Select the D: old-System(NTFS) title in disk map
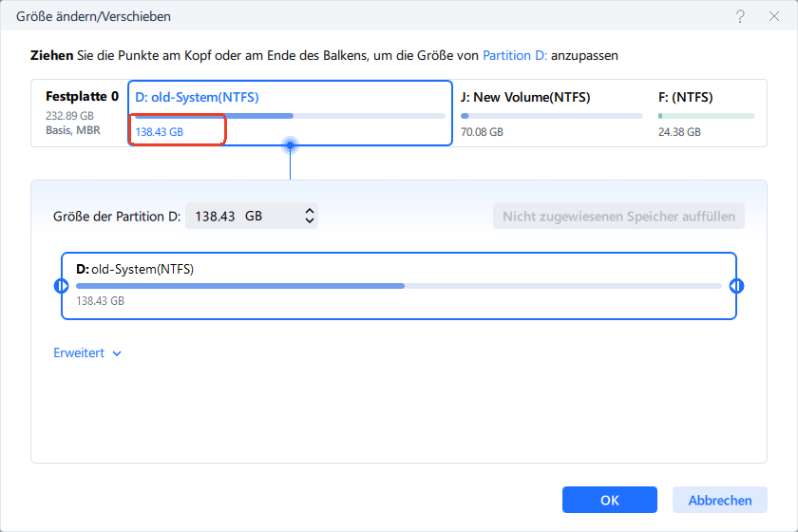 198,97
